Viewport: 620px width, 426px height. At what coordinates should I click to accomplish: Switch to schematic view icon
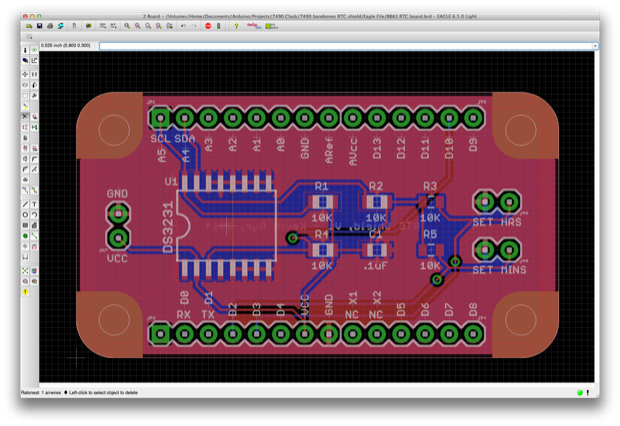click(x=74, y=26)
